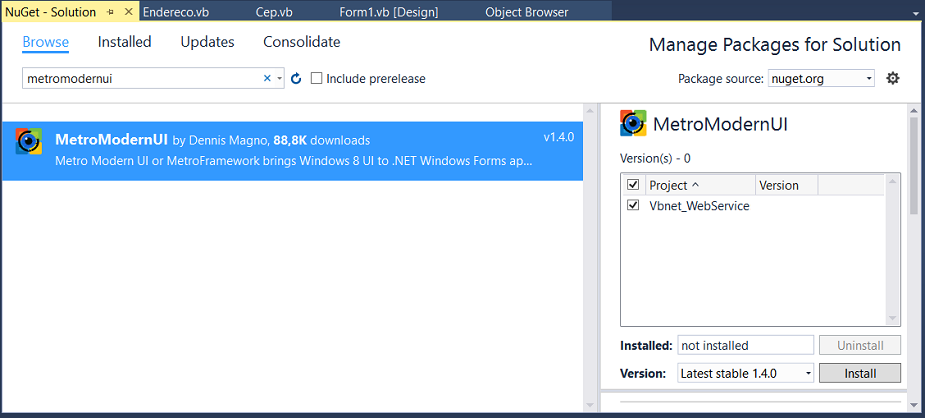Open the Endereco.vb document tab

pyautogui.click(x=176, y=12)
